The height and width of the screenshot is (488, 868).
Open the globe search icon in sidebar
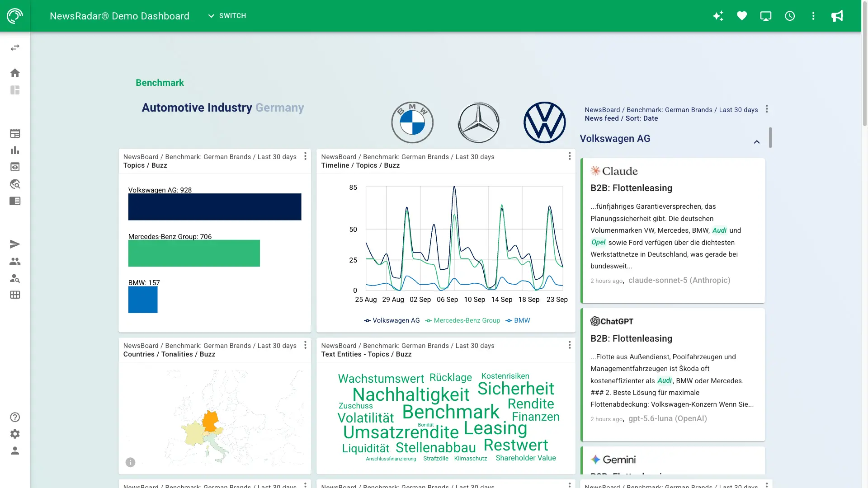click(x=15, y=184)
